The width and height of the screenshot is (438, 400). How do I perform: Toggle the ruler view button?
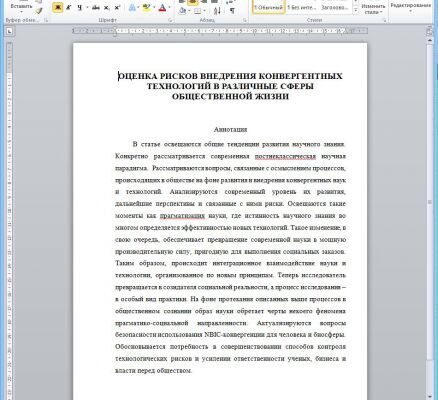tap(429, 32)
